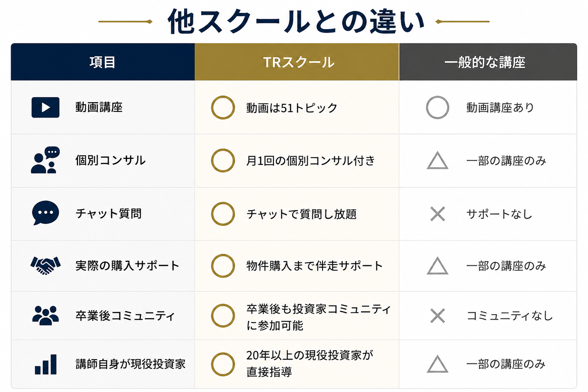Click the gold circle beside 動画は51トピック

point(223,108)
